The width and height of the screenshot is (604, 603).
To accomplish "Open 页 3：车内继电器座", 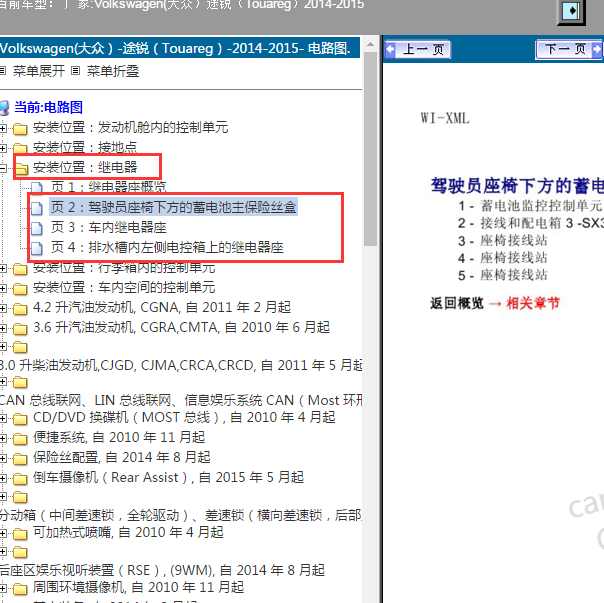I will (109, 227).
